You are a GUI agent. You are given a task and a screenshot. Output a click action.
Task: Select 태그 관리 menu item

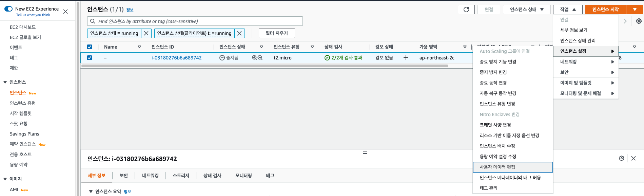point(513,188)
